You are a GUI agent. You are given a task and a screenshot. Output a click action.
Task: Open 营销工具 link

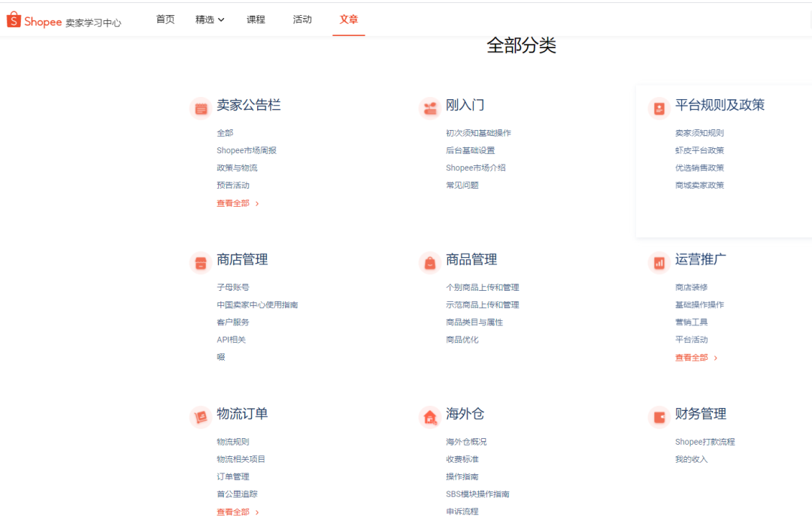click(692, 322)
